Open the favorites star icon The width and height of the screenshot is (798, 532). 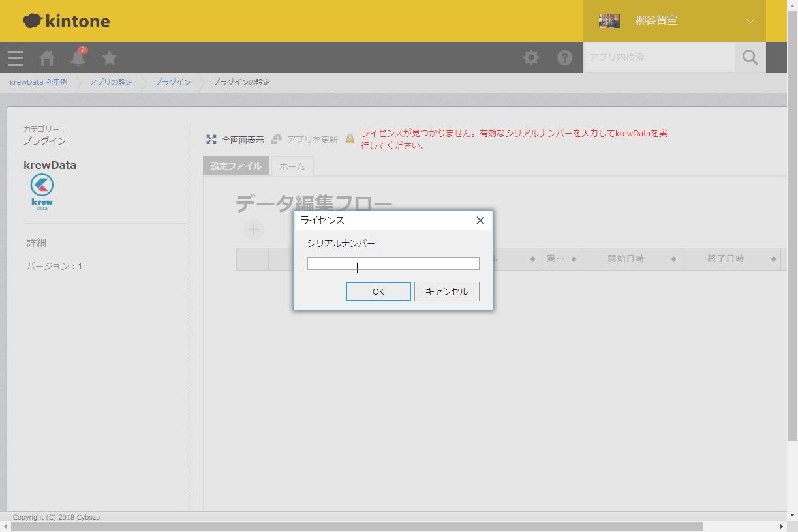coord(110,58)
